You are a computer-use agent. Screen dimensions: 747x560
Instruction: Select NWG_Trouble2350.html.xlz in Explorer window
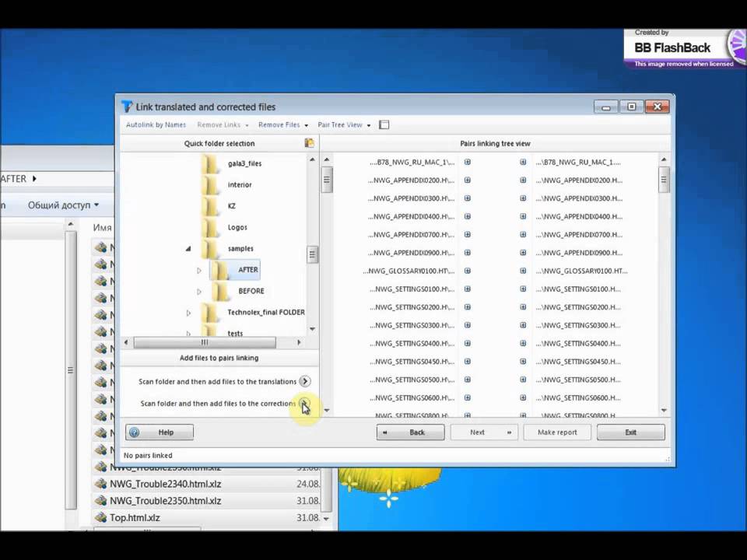(x=165, y=501)
